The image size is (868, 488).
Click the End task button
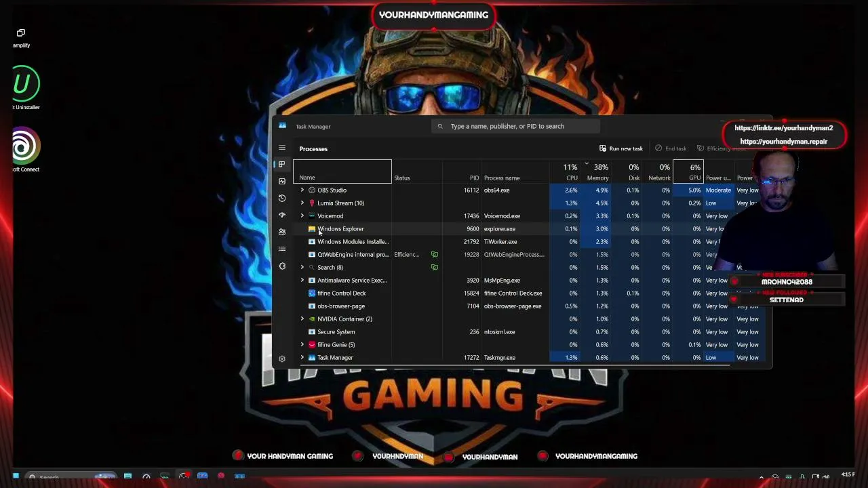[x=671, y=148]
